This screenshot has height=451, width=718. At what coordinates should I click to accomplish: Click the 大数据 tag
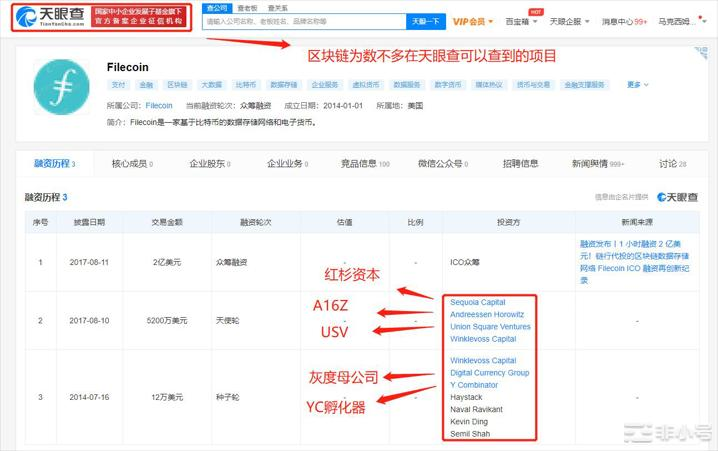point(212,85)
